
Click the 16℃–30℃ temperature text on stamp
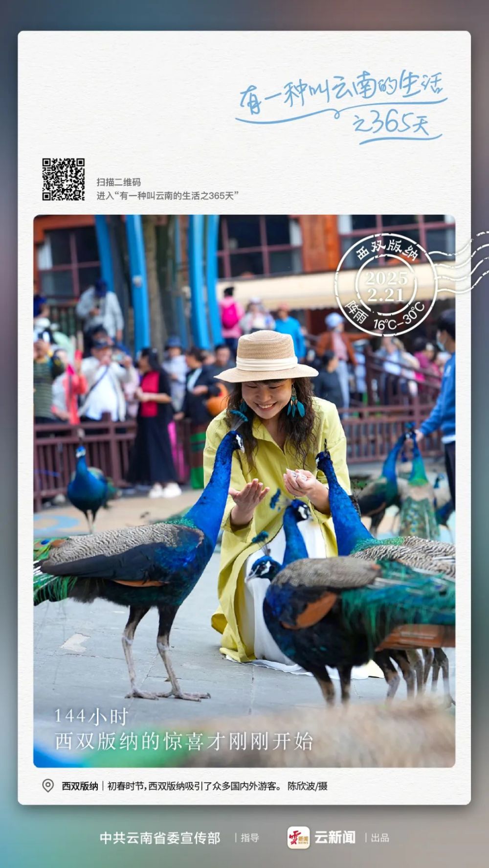[399, 317]
